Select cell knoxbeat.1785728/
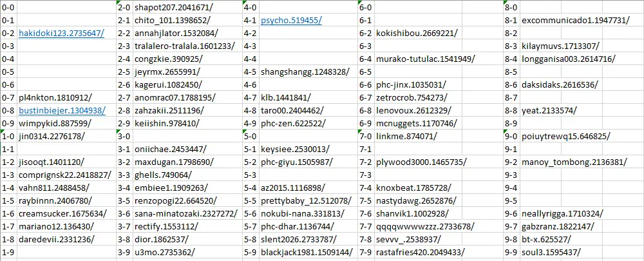 pos(418,188)
